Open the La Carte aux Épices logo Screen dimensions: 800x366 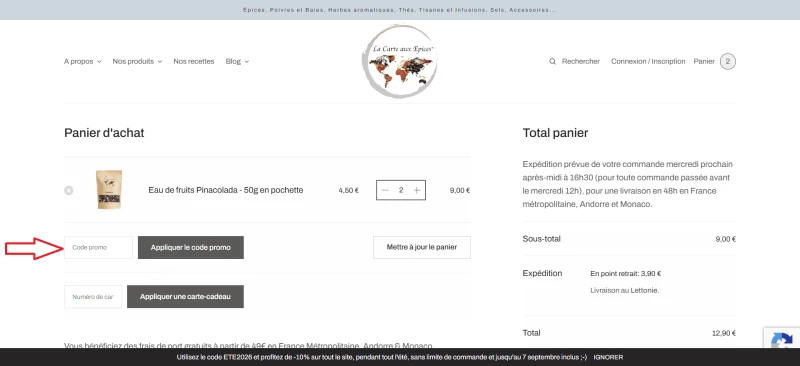click(x=399, y=61)
